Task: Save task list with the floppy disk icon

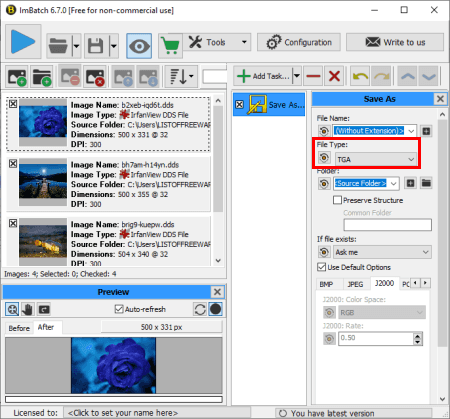Action: (x=96, y=45)
